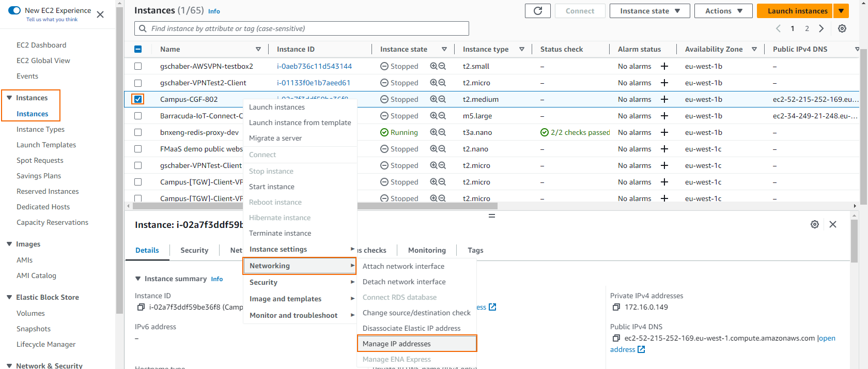Viewport: 868px width, 369px height.
Task: Check the gschaber-VPNTest2-Client row checkbox
Action: (x=138, y=83)
